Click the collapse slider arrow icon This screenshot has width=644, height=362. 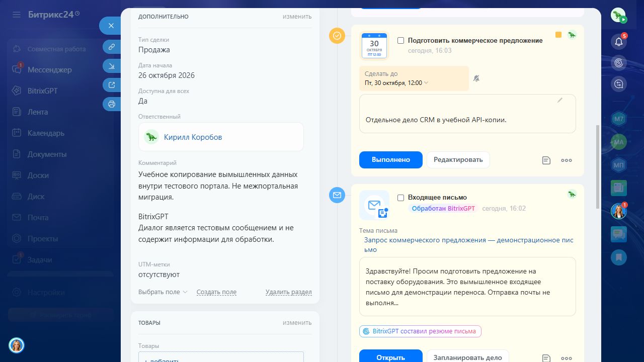(x=112, y=66)
